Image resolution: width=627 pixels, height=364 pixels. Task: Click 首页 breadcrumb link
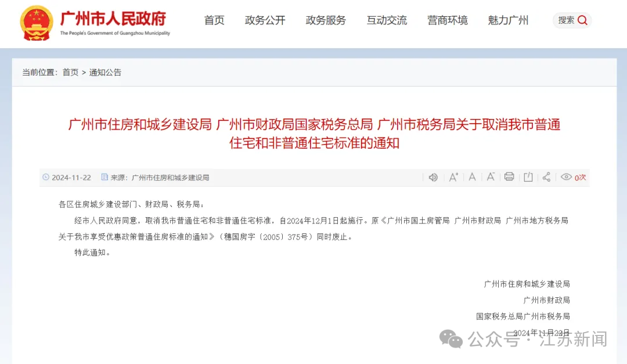(70, 73)
